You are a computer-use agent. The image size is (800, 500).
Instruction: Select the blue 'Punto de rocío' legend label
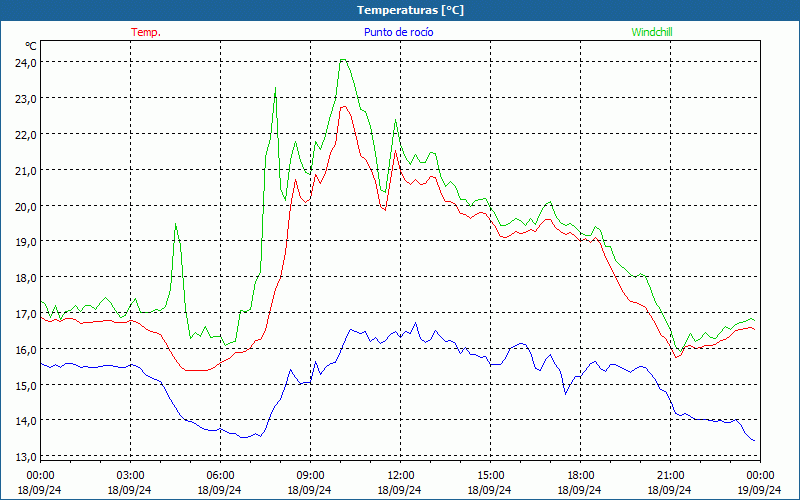pyautogui.click(x=398, y=32)
